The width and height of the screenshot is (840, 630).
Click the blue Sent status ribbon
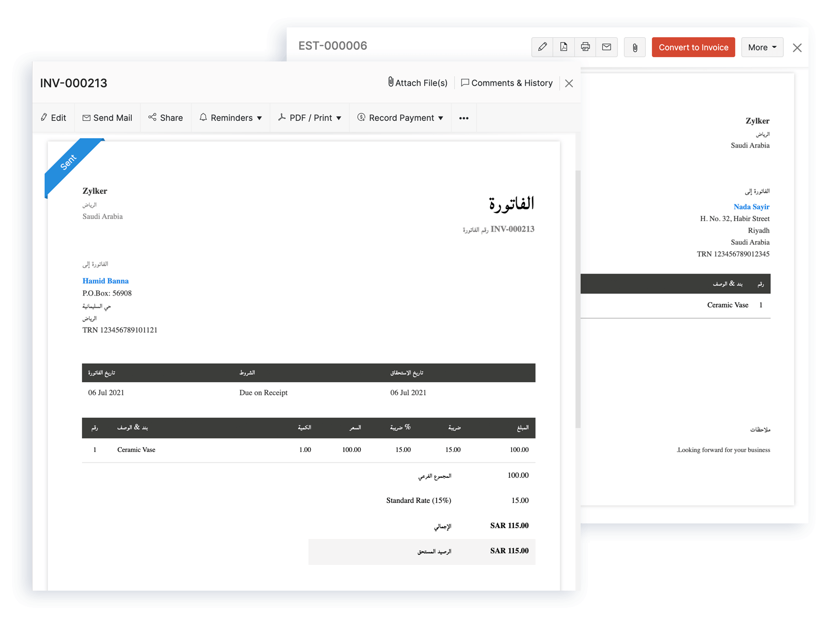[70, 163]
